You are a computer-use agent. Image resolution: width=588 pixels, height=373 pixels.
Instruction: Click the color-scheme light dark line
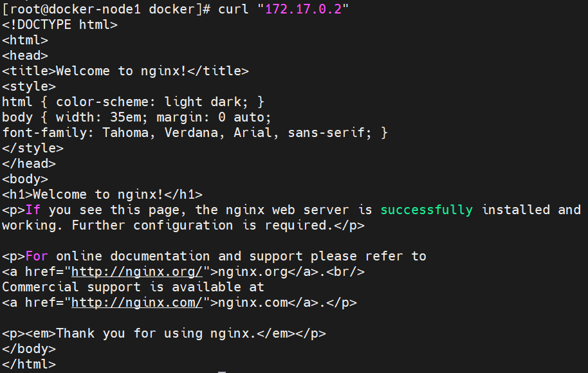pos(133,102)
